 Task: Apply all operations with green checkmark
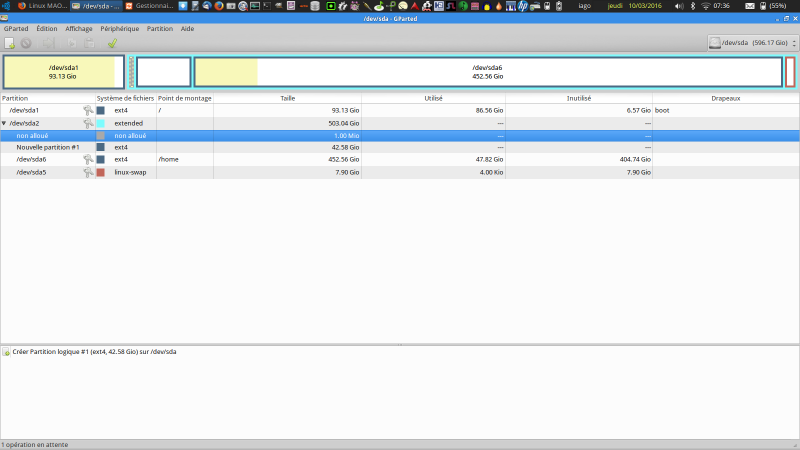(112, 43)
